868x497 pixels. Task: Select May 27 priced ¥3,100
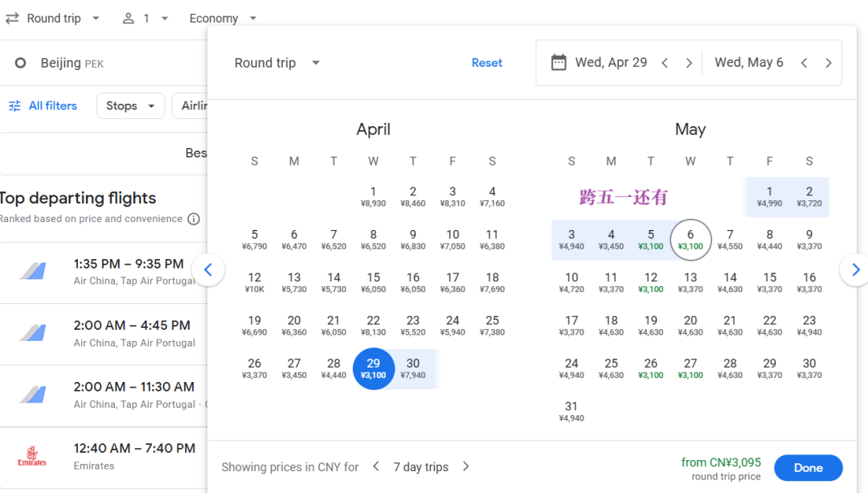point(690,368)
